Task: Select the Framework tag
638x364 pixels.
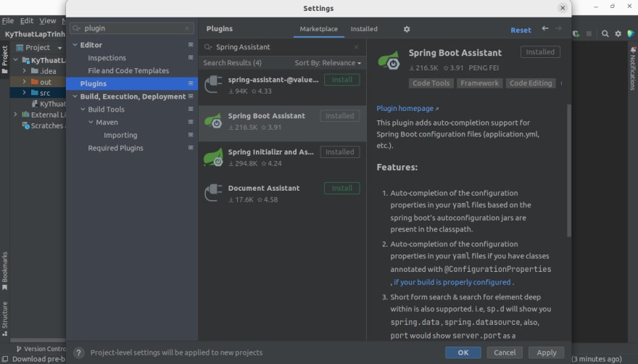Action: (479, 83)
